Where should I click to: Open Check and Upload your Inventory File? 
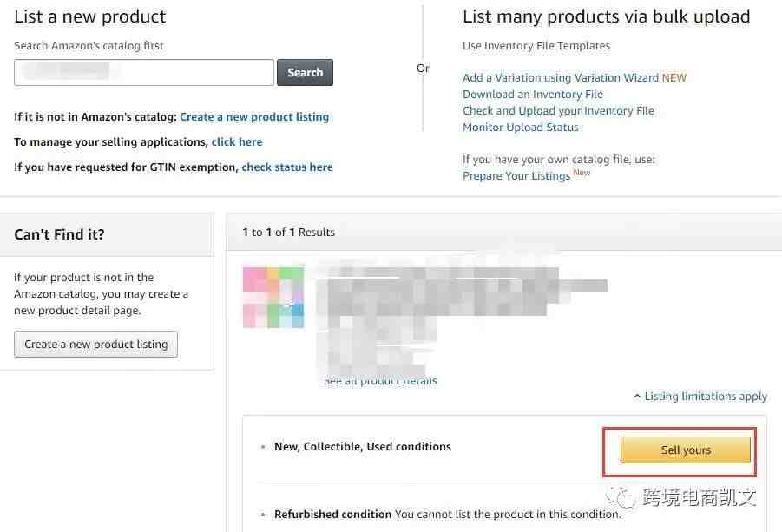[558, 110]
